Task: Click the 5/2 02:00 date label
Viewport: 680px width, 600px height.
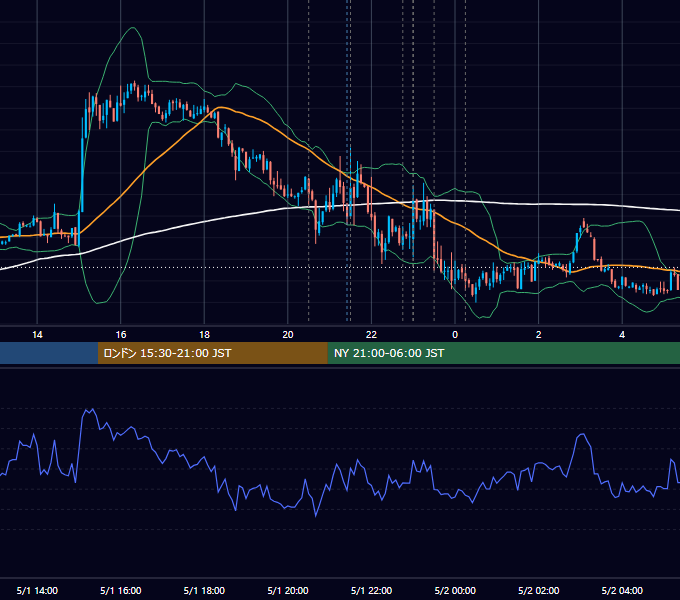Action: [539, 590]
